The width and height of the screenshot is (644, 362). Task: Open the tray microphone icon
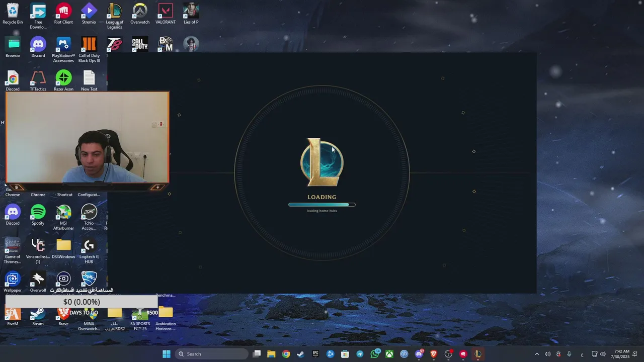click(x=569, y=354)
